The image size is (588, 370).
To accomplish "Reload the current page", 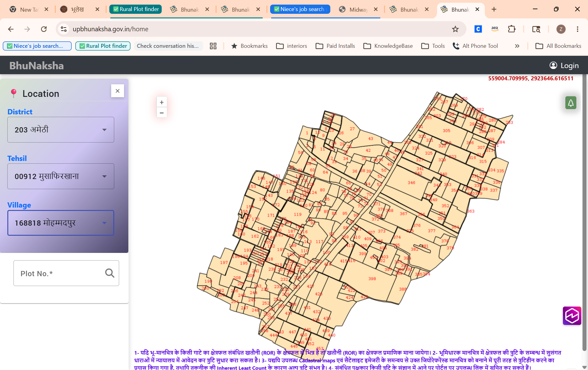I will click(x=44, y=29).
